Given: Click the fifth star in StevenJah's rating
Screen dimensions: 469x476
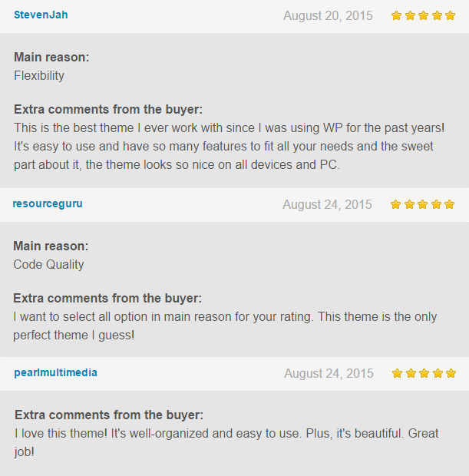Looking at the screenshot, I should coord(450,15).
